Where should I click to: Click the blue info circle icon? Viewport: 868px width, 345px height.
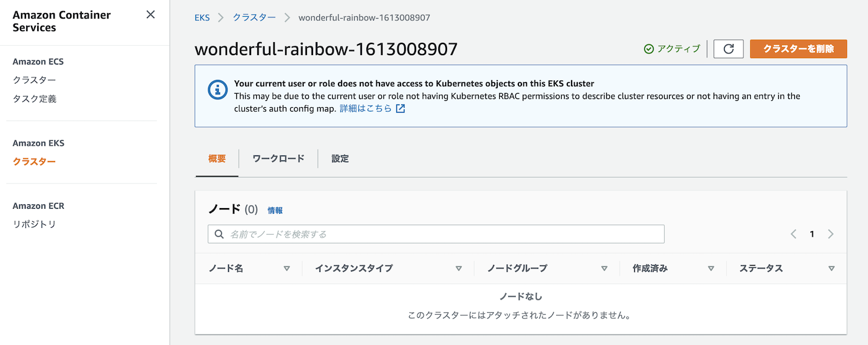click(x=218, y=90)
